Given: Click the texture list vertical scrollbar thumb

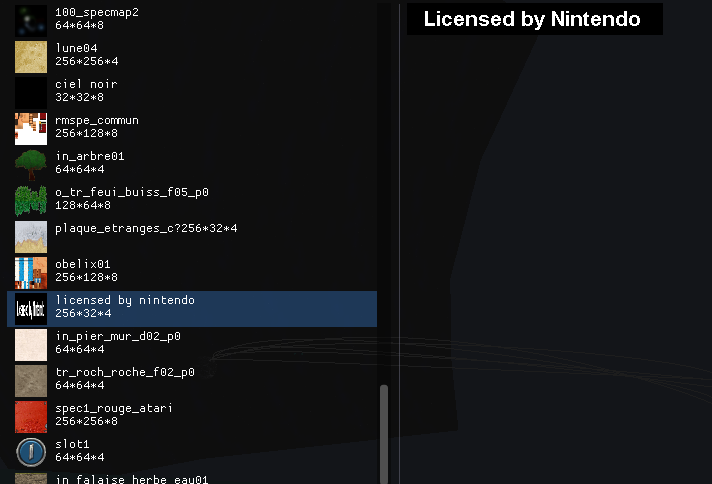Looking at the screenshot, I should tap(384, 434).
